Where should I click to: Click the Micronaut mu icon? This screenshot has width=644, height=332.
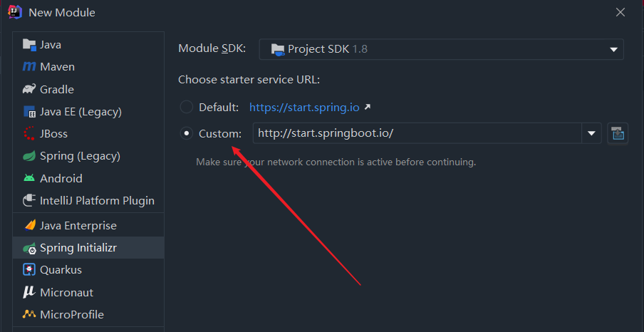[29, 292]
